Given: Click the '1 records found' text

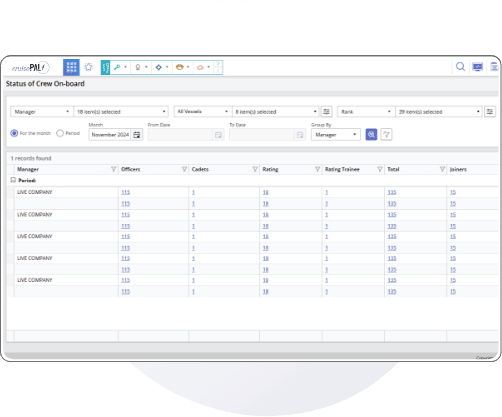Looking at the screenshot, I should tap(31, 158).
